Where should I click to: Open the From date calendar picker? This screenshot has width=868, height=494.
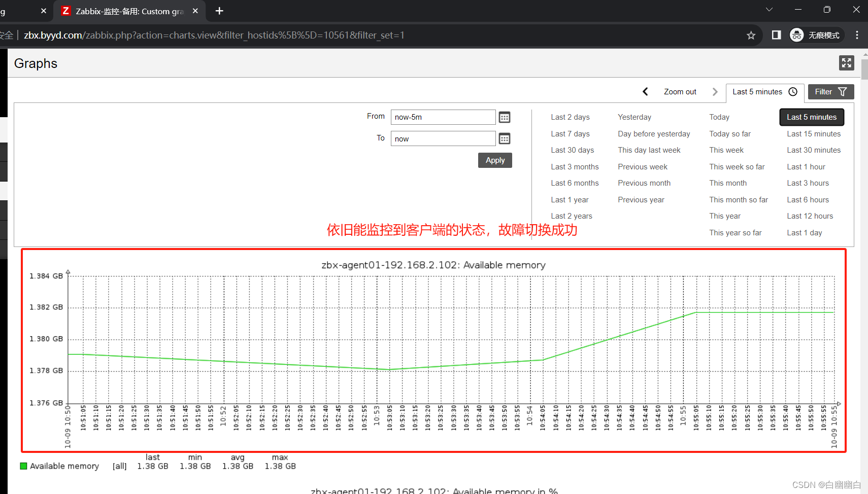[504, 117]
